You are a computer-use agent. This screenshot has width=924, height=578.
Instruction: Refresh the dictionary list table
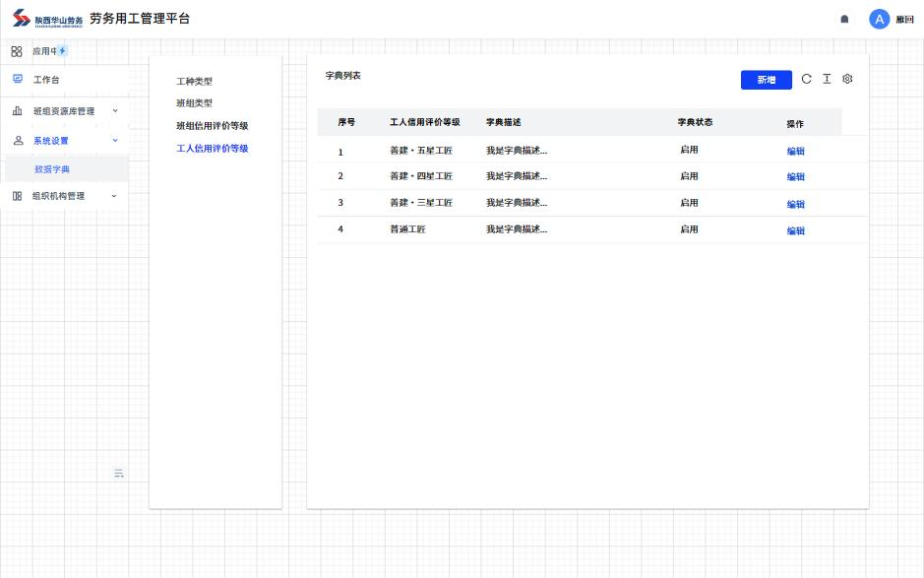(x=807, y=80)
